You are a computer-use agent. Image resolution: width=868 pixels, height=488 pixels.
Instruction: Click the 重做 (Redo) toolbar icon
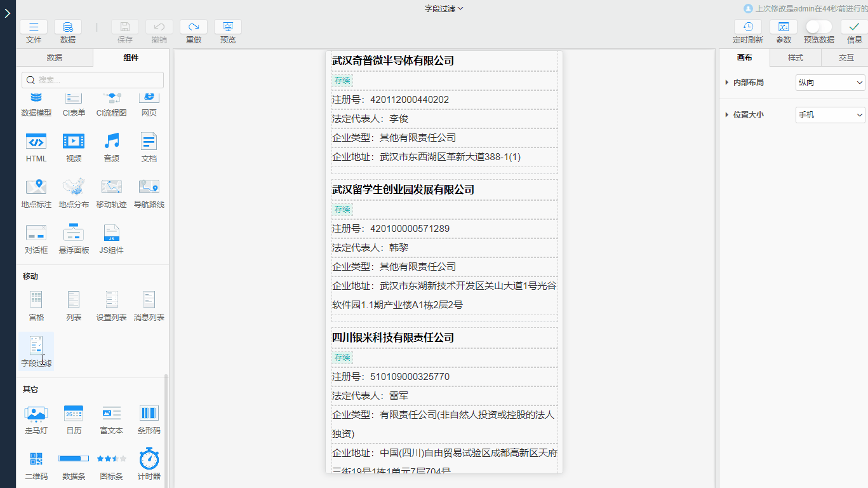pos(194,27)
